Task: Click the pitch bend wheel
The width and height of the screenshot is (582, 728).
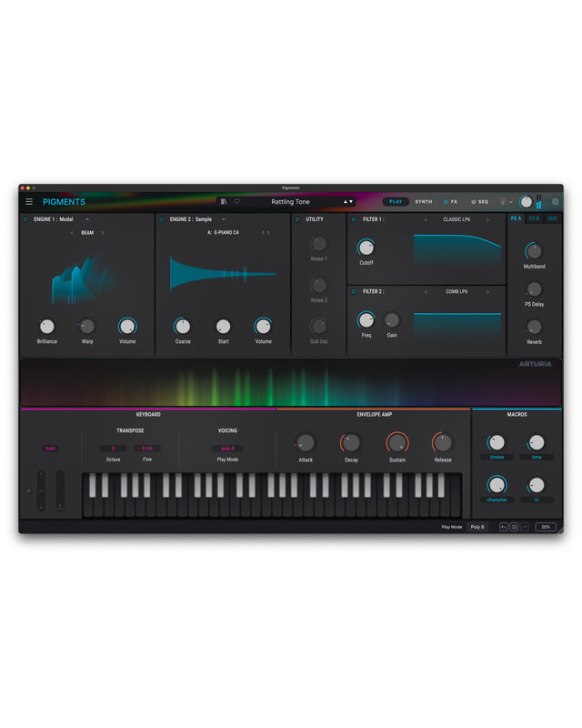Action: 41,490
